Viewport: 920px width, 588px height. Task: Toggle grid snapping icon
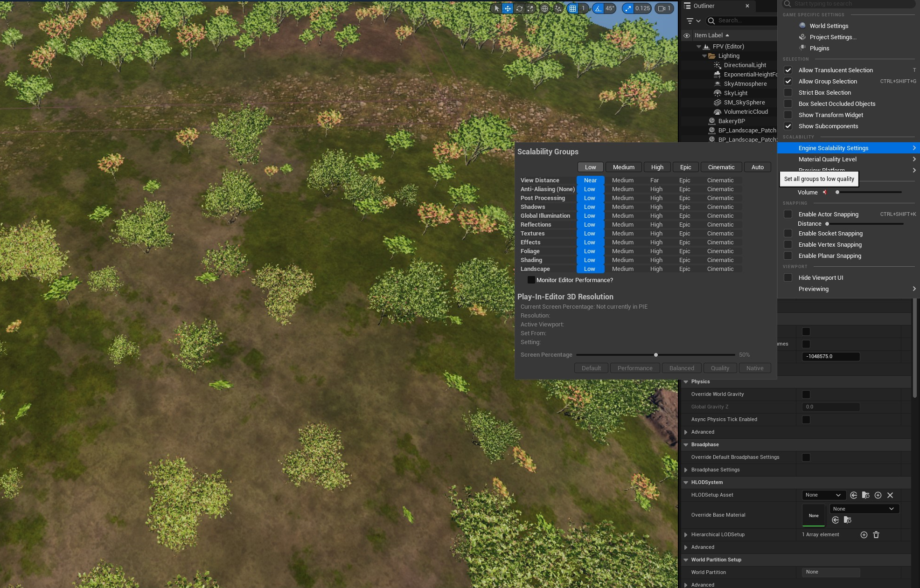573,8
